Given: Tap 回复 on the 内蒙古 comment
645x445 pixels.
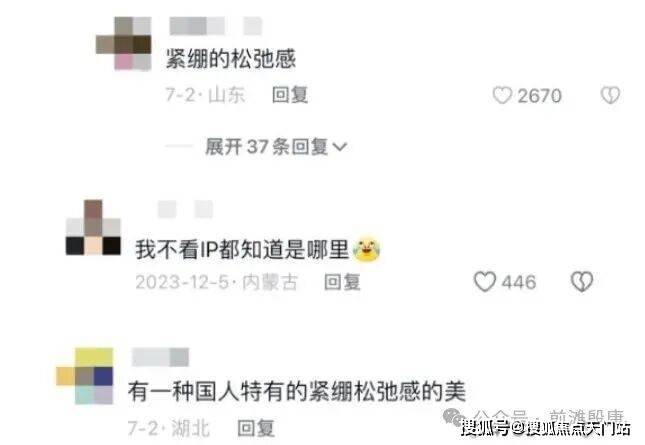Looking at the screenshot, I should coord(342,282).
